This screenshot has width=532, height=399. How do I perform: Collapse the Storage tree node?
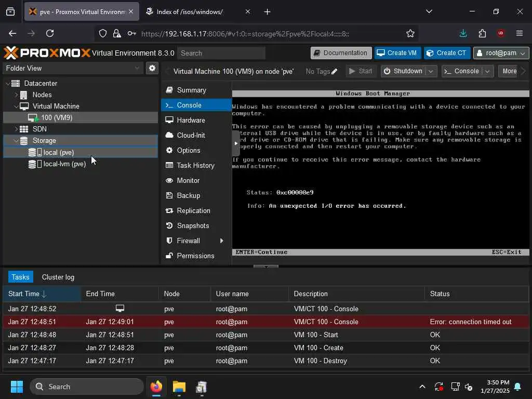pyautogui.click(x=16, y=140)
